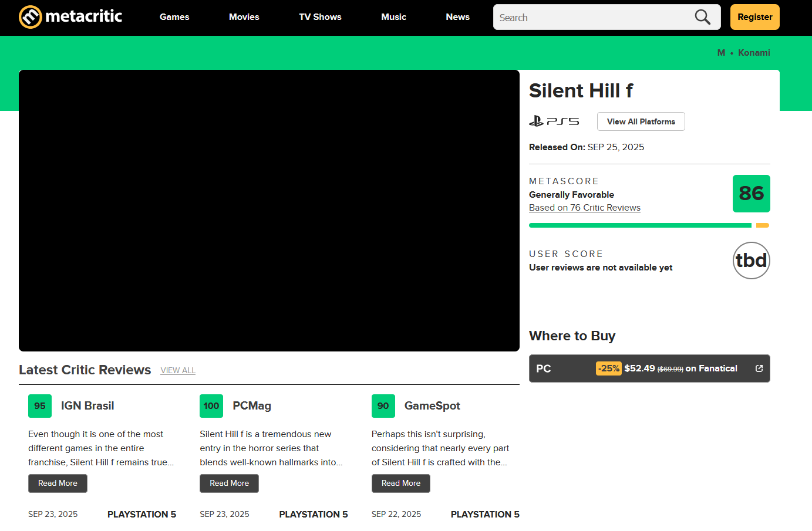Read More of IGN Brasil review
This screenshot has height=531, width=812.
[x=58, y=483]
